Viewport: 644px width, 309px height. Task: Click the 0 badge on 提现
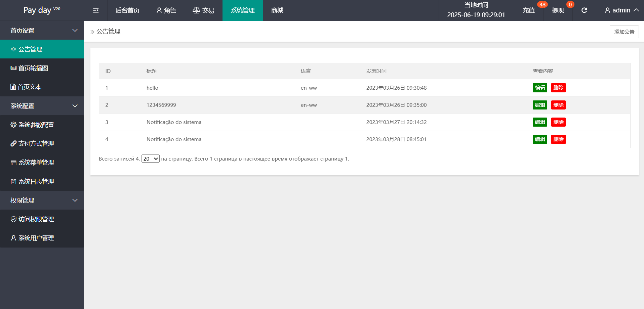click(x=570, y=4)
